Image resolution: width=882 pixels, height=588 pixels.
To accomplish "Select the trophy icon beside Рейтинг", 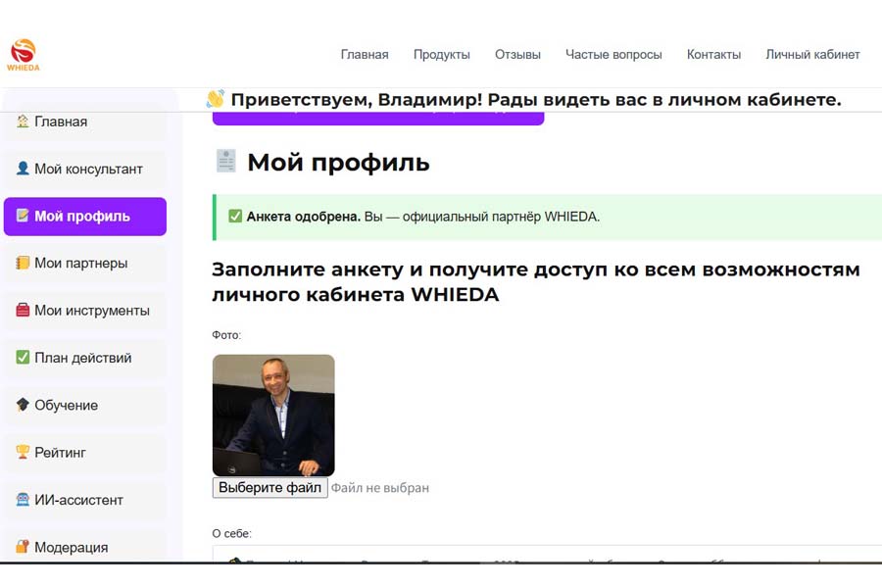I will [x=22, y=452].
